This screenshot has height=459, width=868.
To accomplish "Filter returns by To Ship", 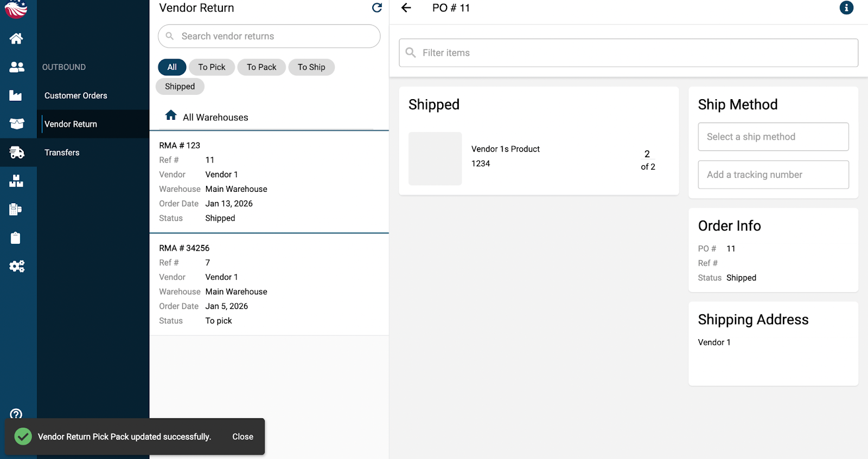I will [x=311, y=67].
